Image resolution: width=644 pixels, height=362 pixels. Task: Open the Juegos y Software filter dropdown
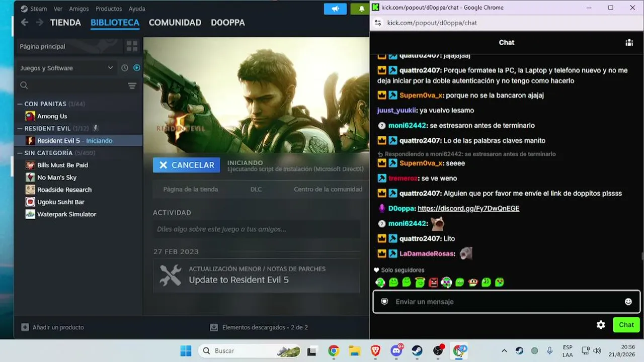(x=66, y=68)
